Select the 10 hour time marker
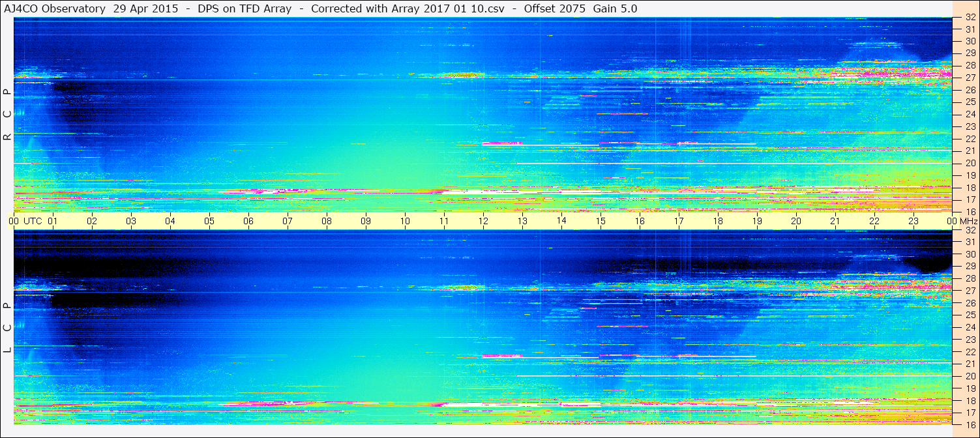The height and width of the screenshot is (438, 980). [x=405, y=221]
